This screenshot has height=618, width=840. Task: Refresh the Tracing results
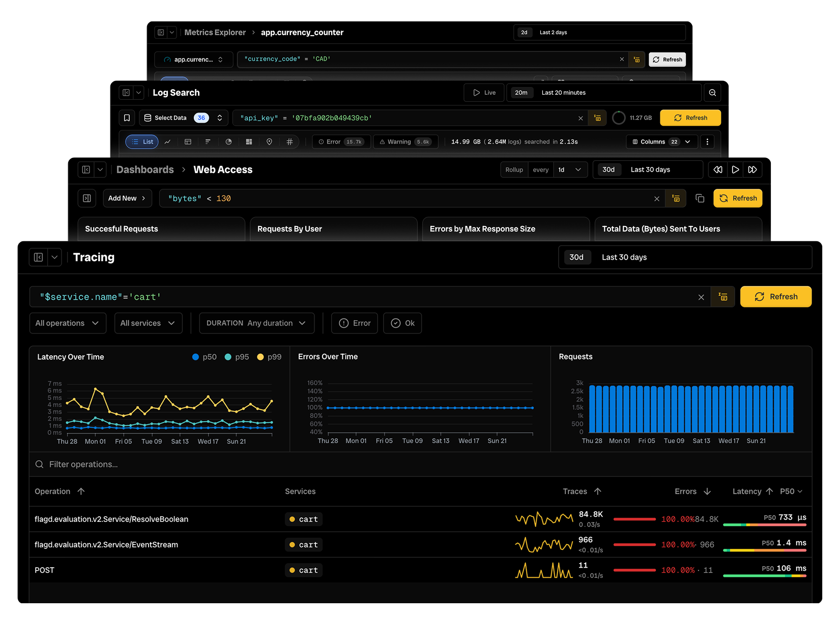(x=776, y=297)
